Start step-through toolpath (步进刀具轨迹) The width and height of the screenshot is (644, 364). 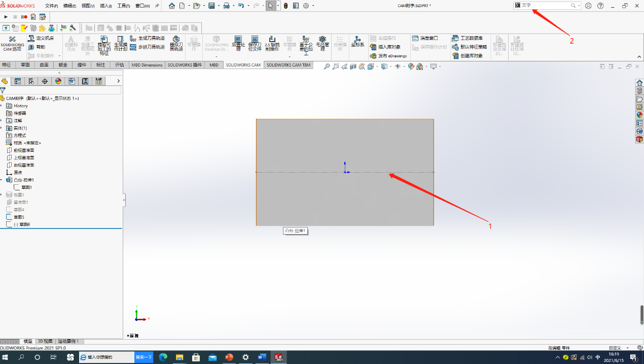point(148,47)
